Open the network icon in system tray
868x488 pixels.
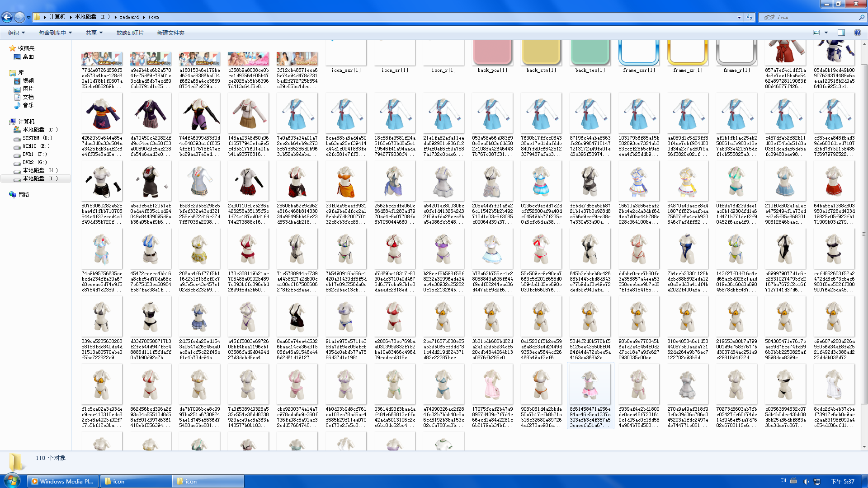coord(817,482)
